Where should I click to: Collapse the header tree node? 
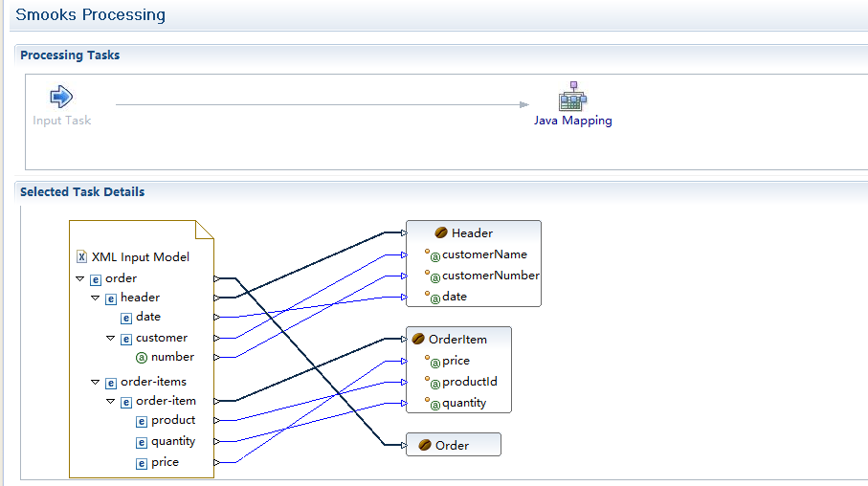[95, 298]
